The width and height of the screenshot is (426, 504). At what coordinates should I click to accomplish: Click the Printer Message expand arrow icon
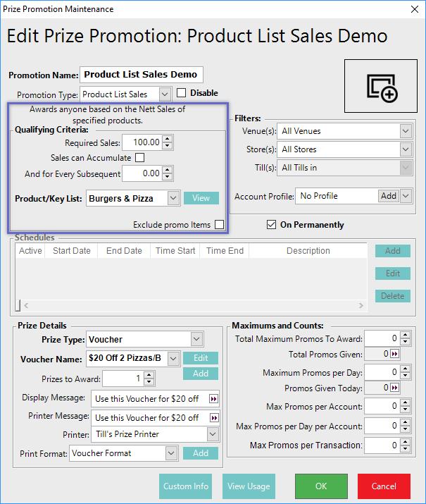213,417
